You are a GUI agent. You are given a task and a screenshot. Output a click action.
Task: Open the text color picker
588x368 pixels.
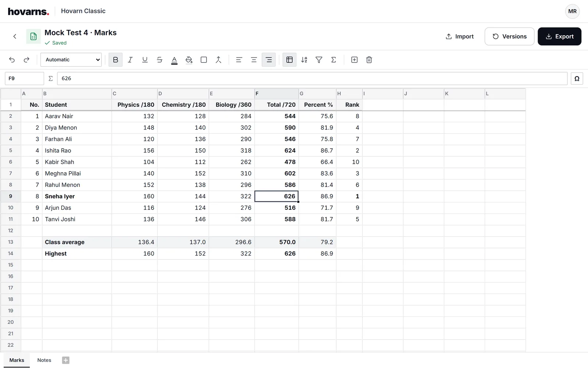coord(174,60)
